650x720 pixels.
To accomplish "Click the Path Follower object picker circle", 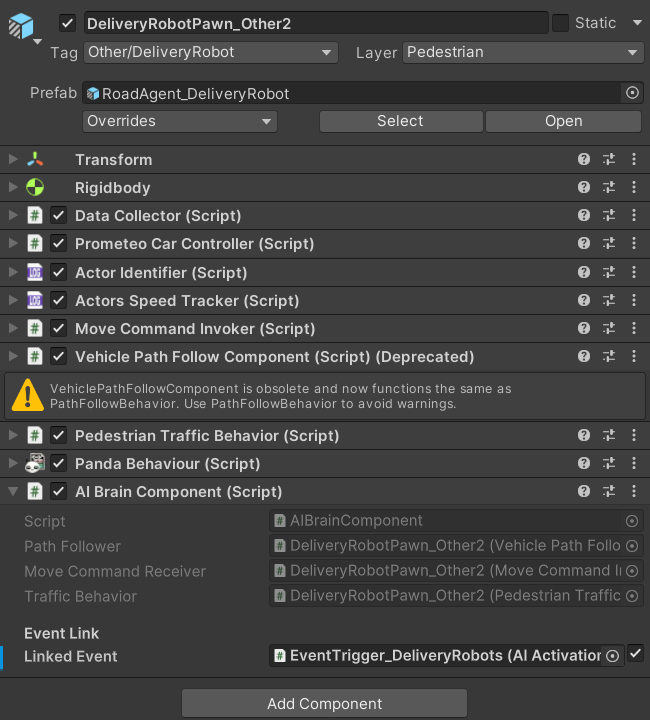I will coord(632,546).
